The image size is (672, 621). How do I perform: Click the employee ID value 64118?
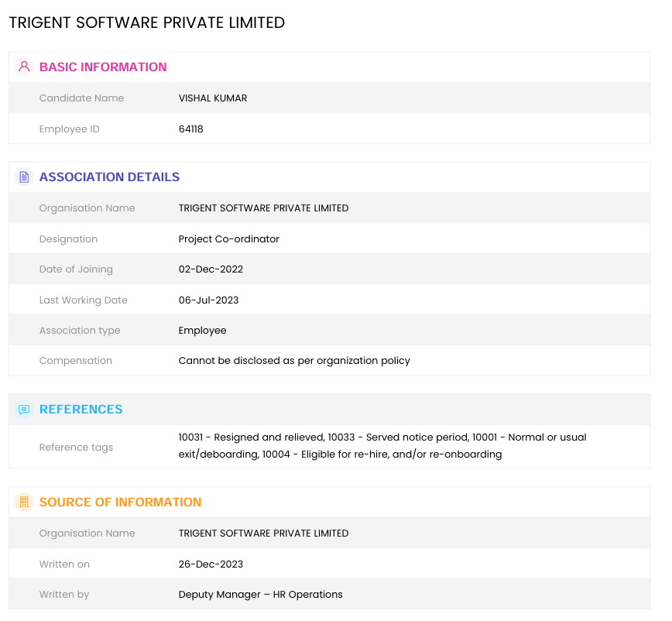pos(190,129)
